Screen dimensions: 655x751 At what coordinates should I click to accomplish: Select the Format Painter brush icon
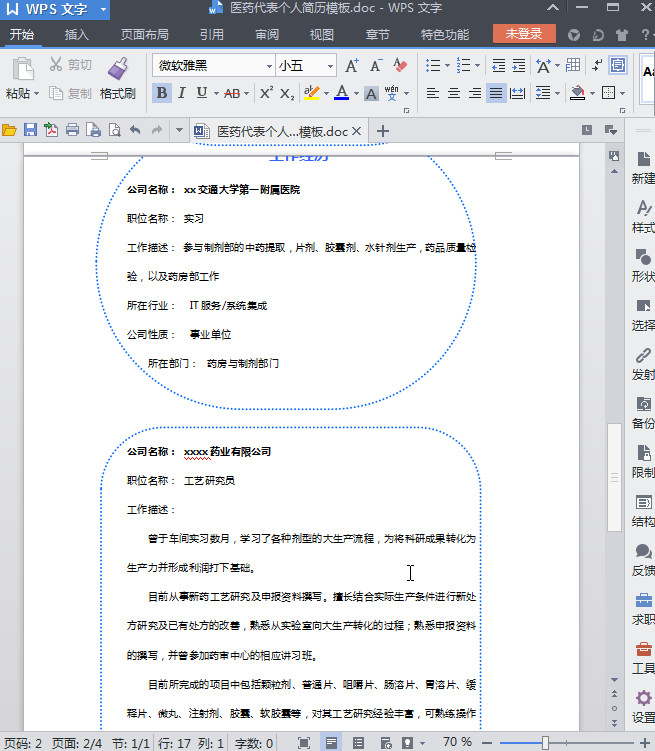tap(117, 68)
